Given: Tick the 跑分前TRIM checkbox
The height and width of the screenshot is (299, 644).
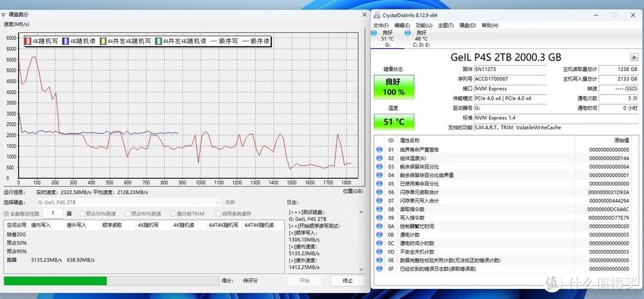Looking at the screenshot, I should (173, 214).
